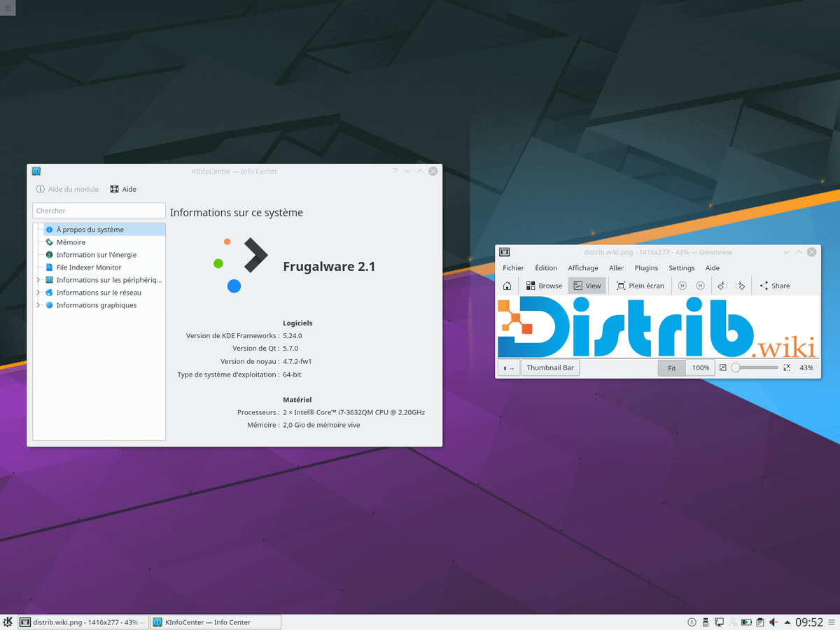Switch Gwenview to Browse mode

click(x=545, y=286)
